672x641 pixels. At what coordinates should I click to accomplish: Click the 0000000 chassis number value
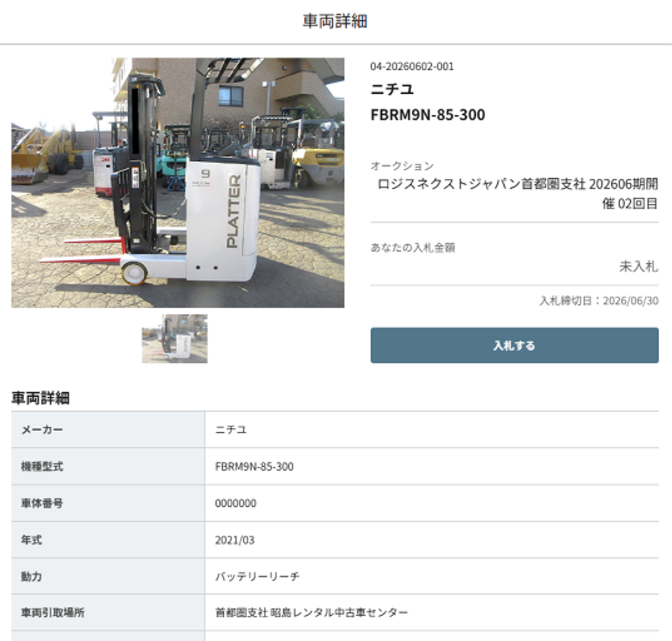235,504
